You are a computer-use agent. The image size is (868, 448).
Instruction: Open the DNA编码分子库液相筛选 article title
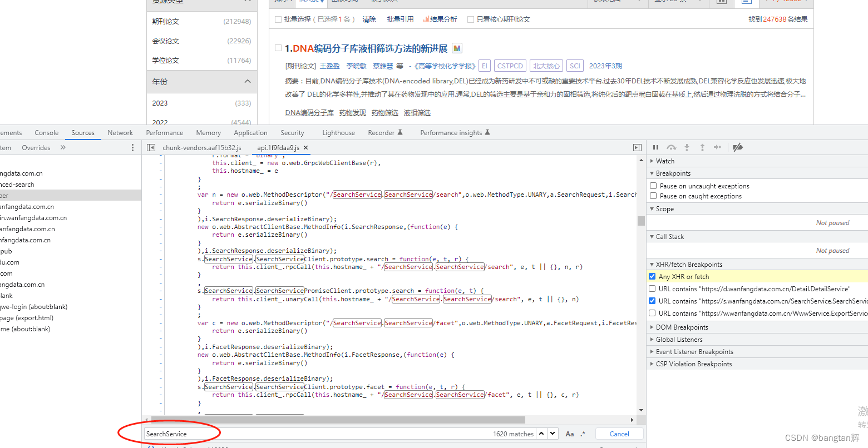[x=366, y=48]
